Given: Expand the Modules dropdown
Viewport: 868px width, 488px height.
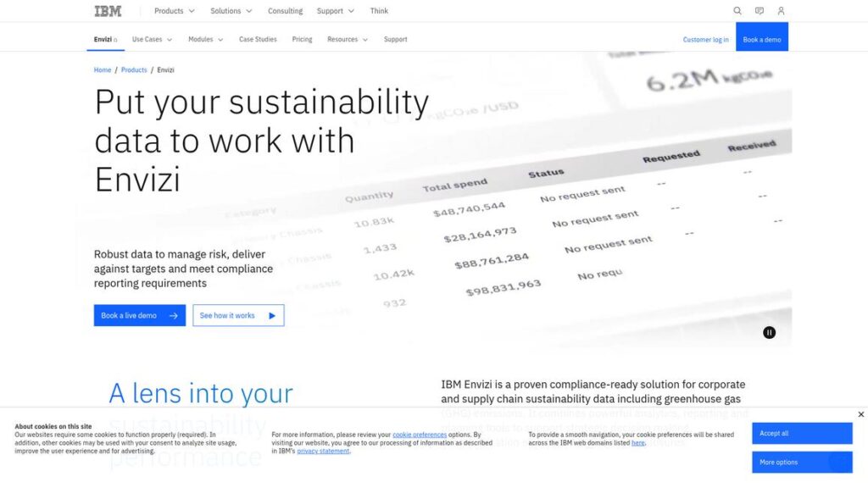Looking at the screenshot, I should [x=205, y=39].
